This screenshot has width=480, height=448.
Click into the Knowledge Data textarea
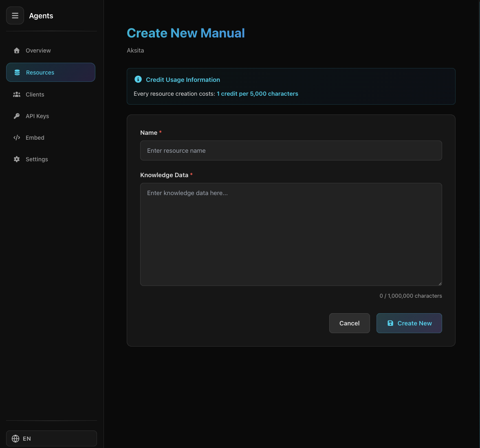tap(291, 234)
